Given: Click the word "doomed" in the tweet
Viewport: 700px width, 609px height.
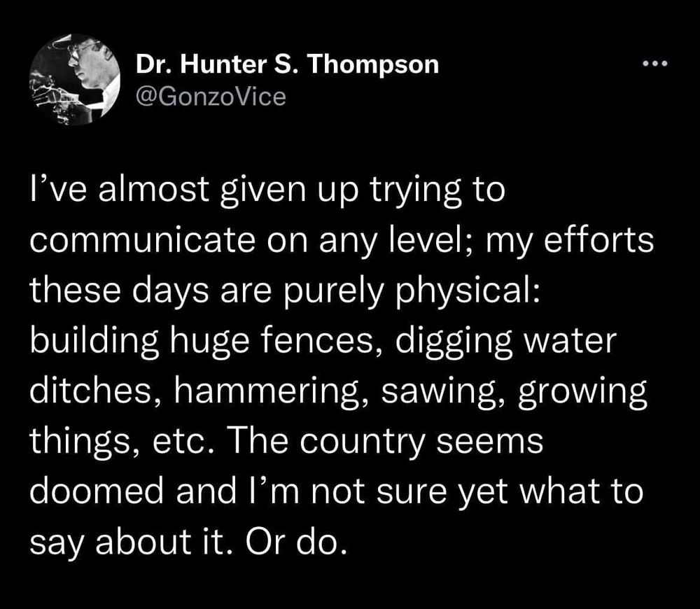Looking at the screenshot, I should (x=97, y=490).
